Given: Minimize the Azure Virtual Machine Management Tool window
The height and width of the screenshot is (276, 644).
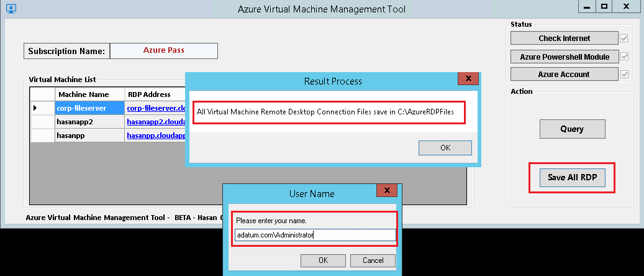Looking at the screenshot, I should 588,7.
